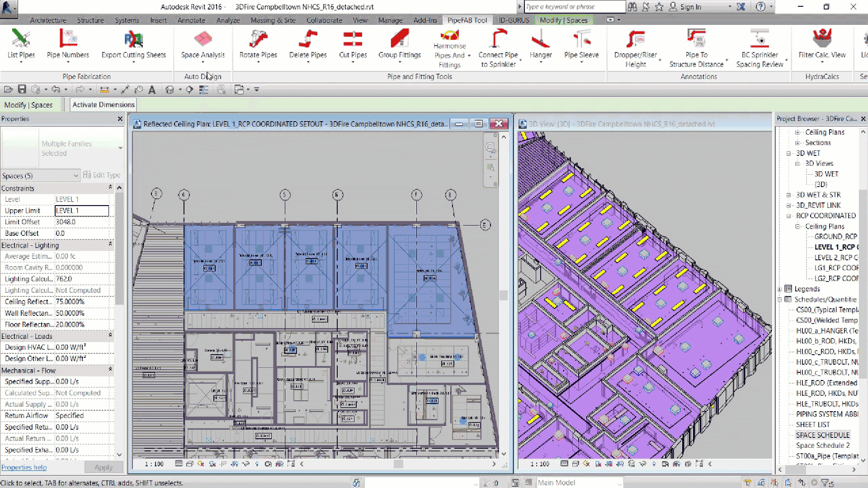Click the Filter Calc. View tool

tap(822, 44)
